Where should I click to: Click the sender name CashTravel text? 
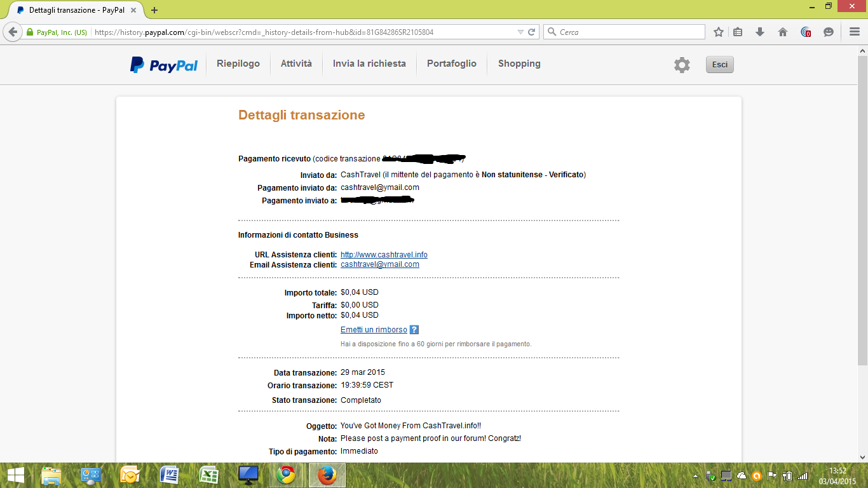coord(360,175)
